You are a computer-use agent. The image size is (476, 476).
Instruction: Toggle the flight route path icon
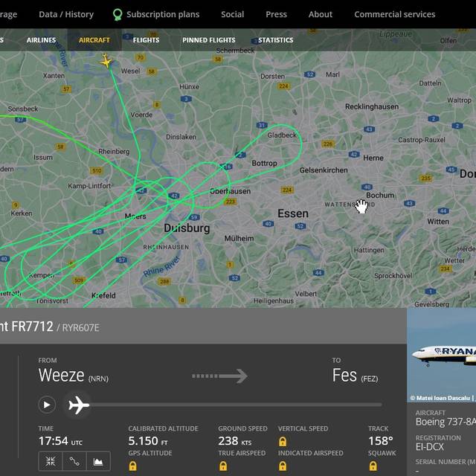tap(74, 461)
